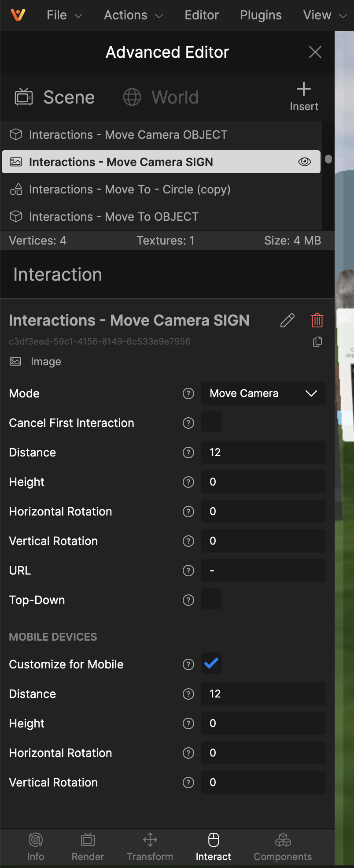Click the pencil rename icon
Image resolution: width=354 pixels, height=868 pixels.
[x=287, y=320]
